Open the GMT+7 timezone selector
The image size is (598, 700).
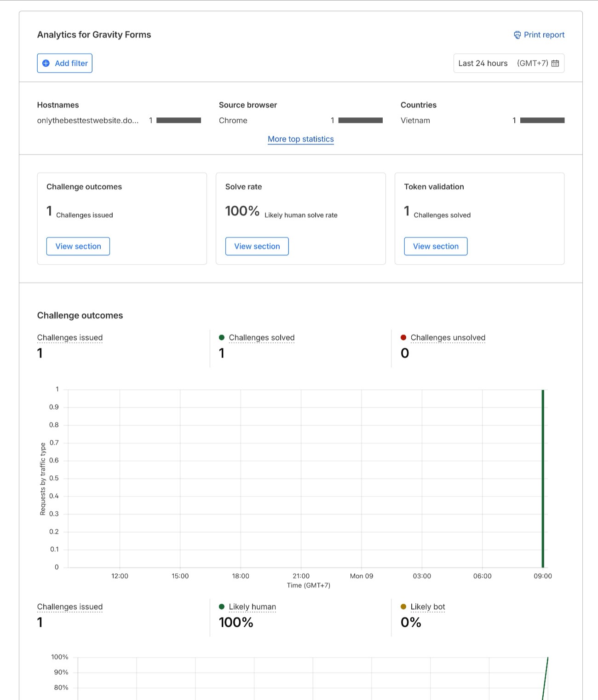[533, 63]
